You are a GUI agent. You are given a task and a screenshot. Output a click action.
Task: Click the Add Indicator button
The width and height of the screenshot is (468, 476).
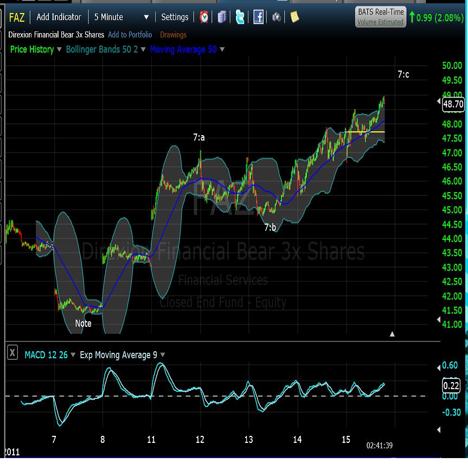(59, 17)
